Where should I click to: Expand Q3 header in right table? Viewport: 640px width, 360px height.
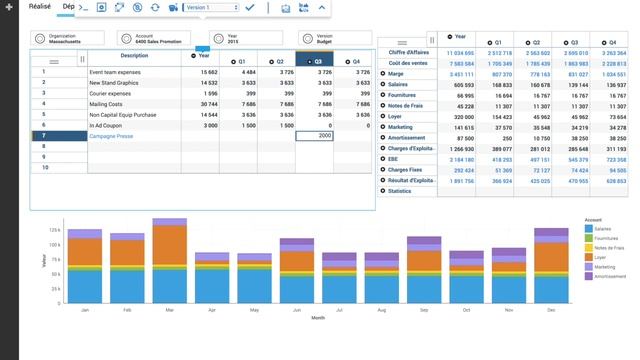pyautogui.click(x=566, y=42)
